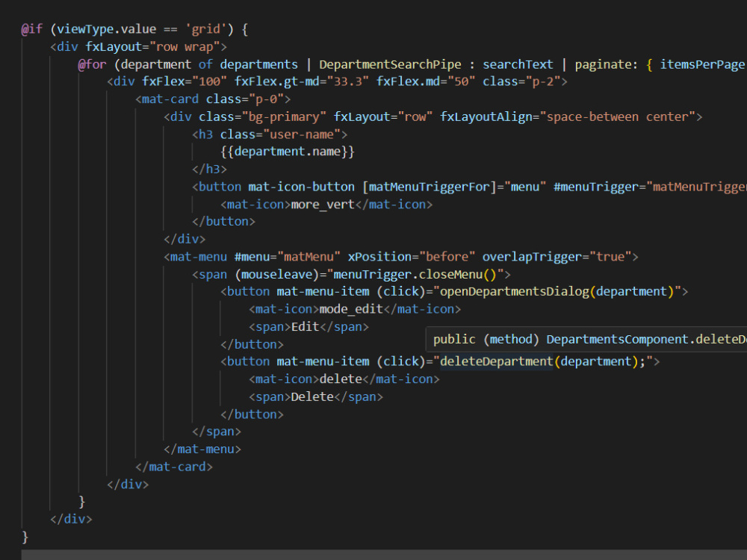Click the overlapTrigger="true" attribute
747x560 pixels.
coord(557,257)
